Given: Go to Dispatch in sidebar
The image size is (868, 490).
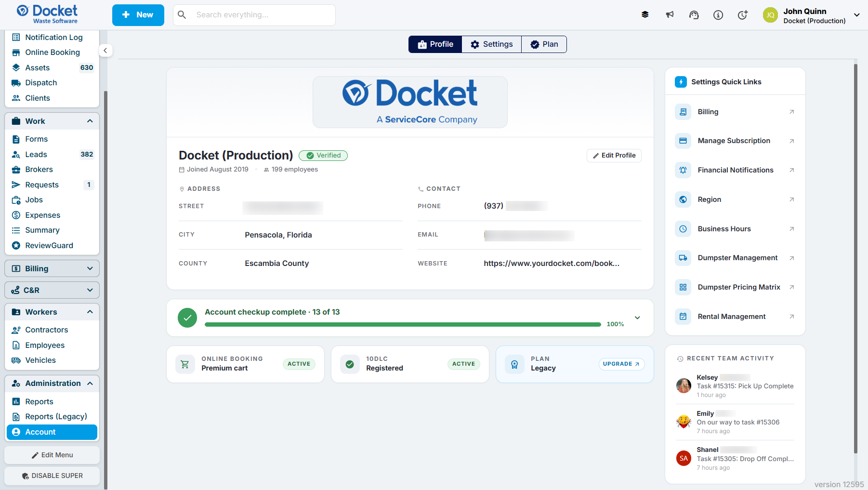Looking at the screenshot, I should 52,83.
